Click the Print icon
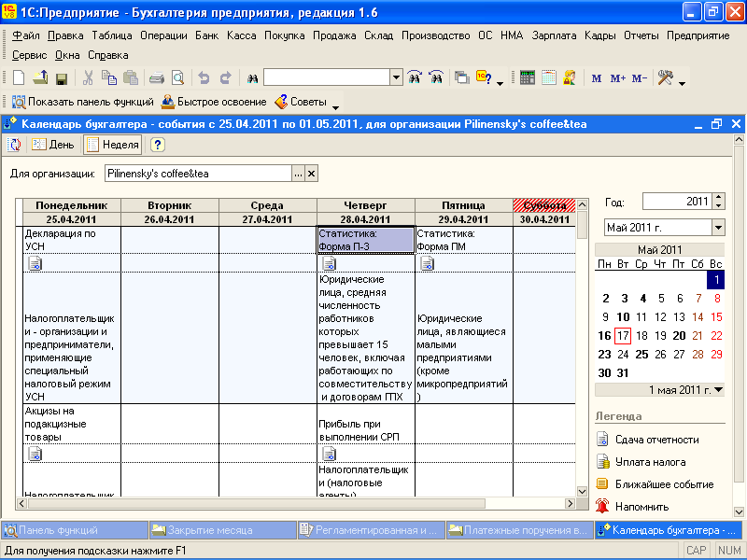Screen dimensions: 747x560 point(157,77)
